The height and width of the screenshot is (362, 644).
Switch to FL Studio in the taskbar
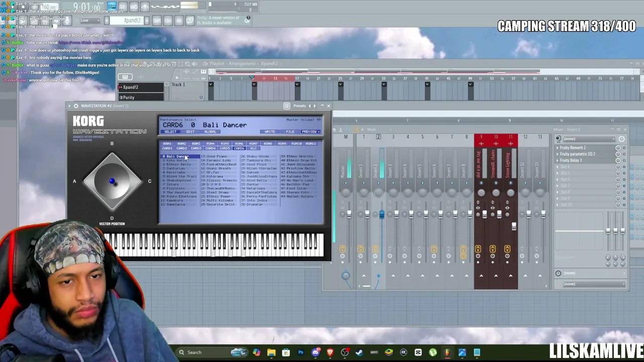[447, 352]
